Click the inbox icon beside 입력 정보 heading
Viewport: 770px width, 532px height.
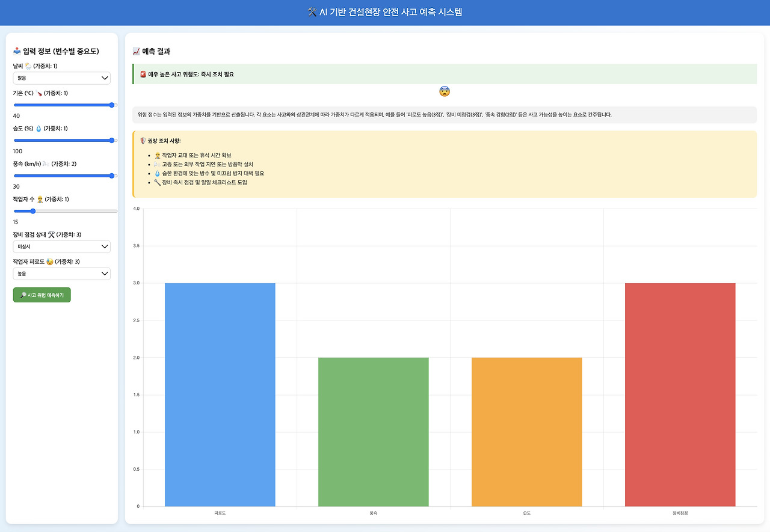click(17, 51)
